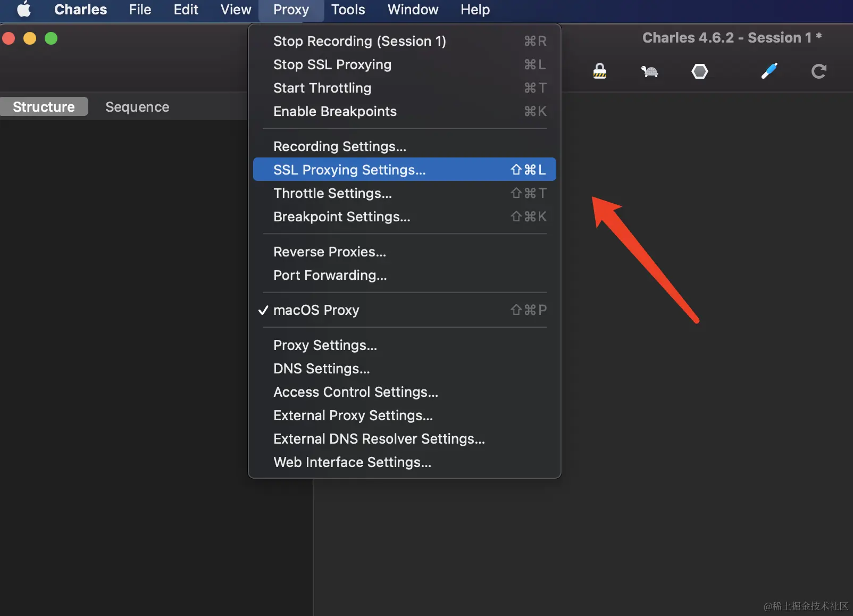Open the Window menu
This screenshot has height=616, width=853.
[x=413, y=10]
